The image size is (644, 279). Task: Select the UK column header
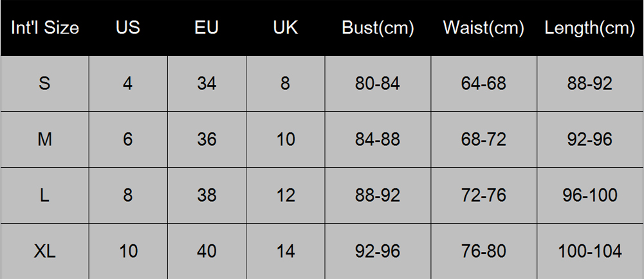coord(286,28)
